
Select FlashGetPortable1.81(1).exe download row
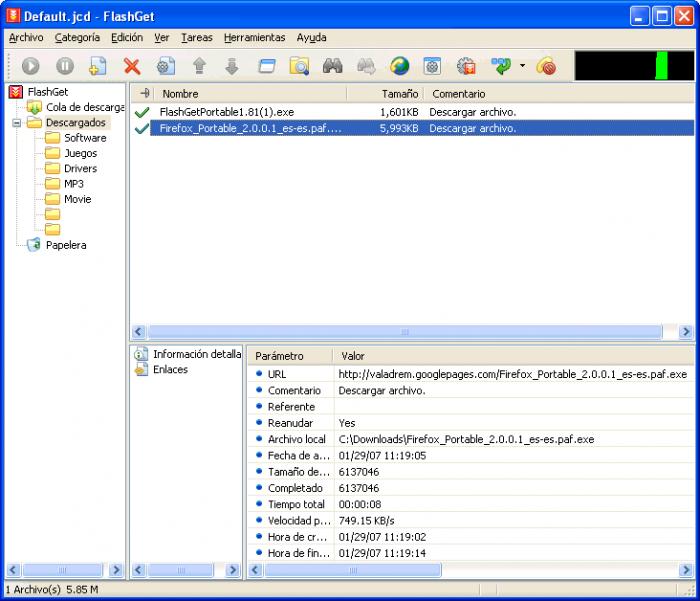(x=227, y=112)
